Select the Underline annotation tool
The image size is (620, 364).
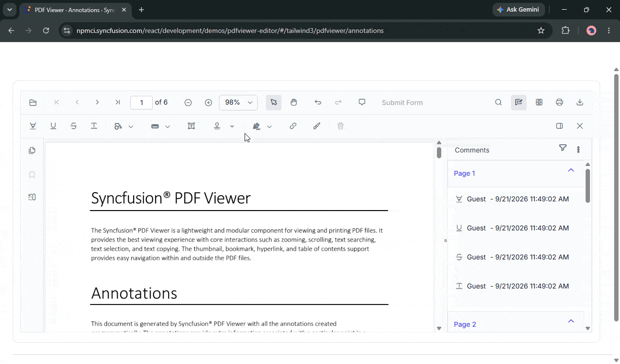pyautogui.click(x=53, y=126)
